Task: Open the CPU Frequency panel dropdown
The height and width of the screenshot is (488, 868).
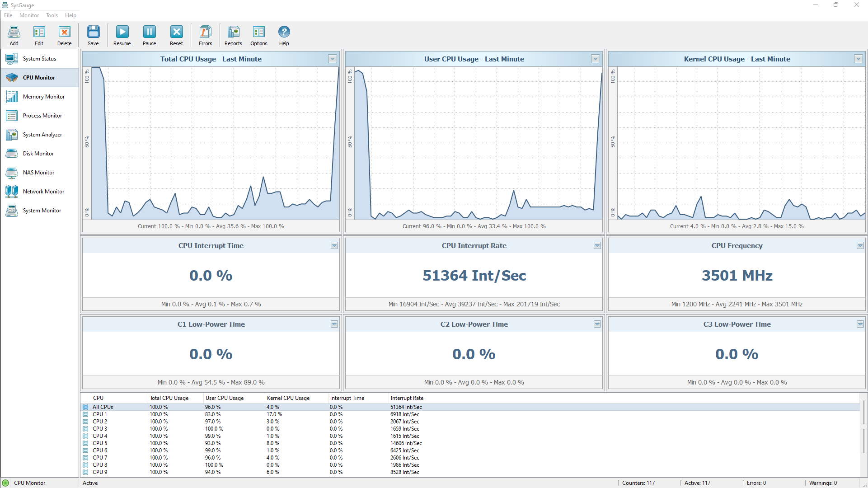Action: (x=860, y=245)
